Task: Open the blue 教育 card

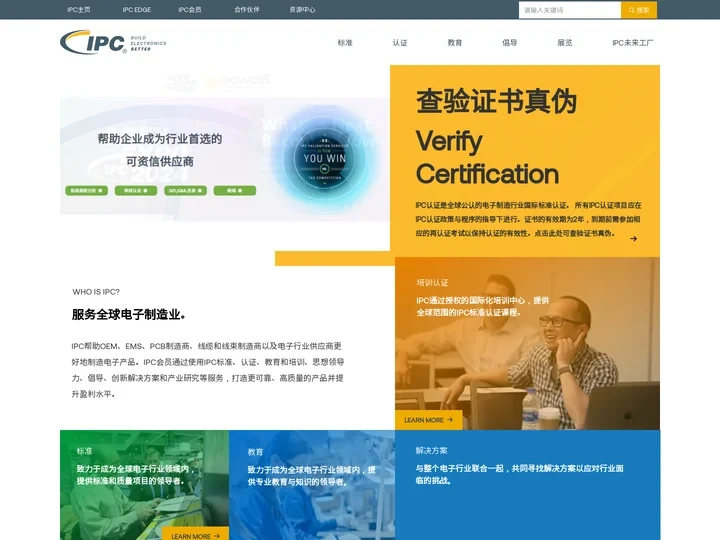Action: click(x=312, y=485)
